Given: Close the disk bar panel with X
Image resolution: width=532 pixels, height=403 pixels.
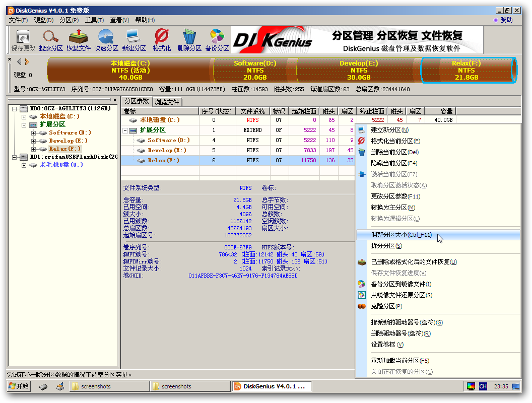Looking at the screenshot, I should [x=10, y=59].
